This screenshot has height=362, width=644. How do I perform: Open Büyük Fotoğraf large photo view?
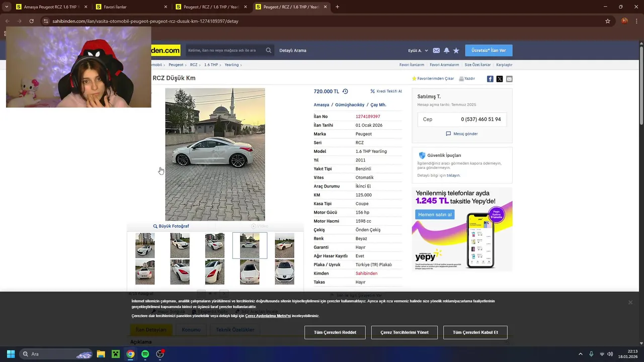tap(171, 226)
